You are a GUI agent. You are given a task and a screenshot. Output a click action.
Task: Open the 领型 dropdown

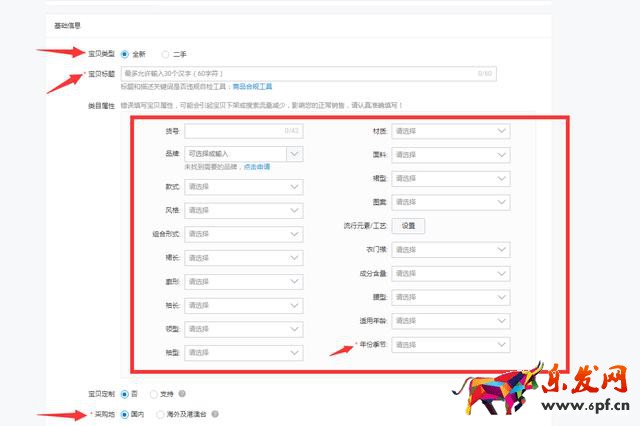(x=244, y=329)
